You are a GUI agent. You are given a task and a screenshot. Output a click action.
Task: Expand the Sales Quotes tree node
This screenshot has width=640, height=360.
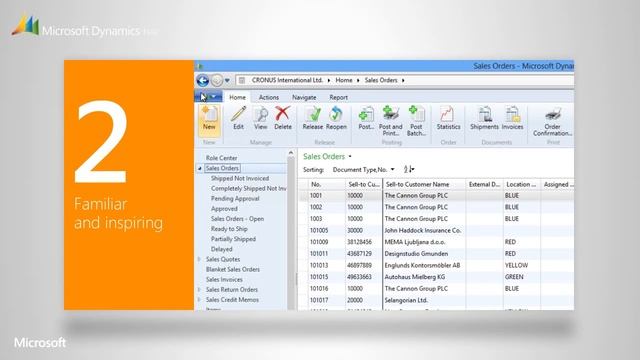coord(200,259)
